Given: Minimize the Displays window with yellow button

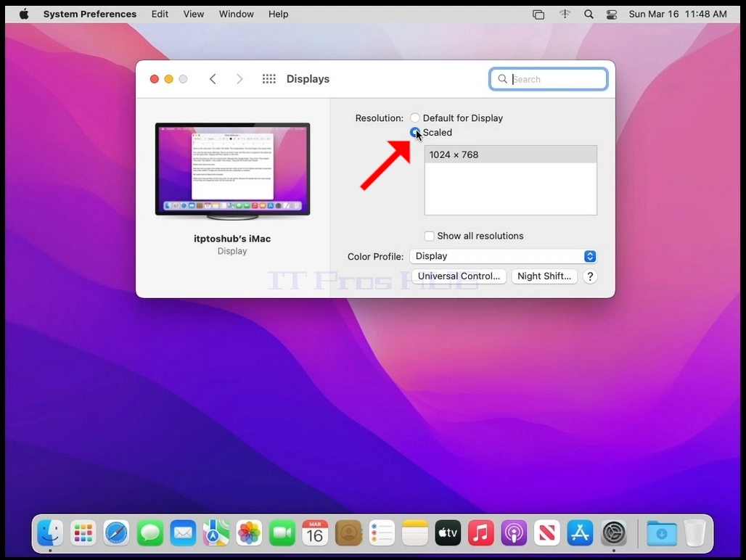Looking at the screenshot, I should (168, 79).
